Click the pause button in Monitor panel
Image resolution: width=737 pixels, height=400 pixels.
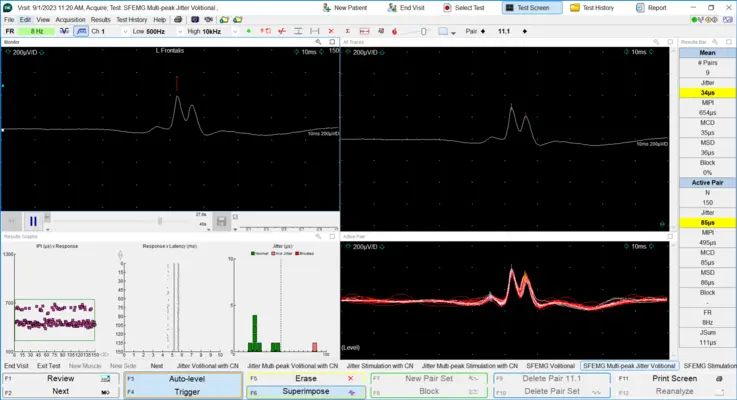32,221
